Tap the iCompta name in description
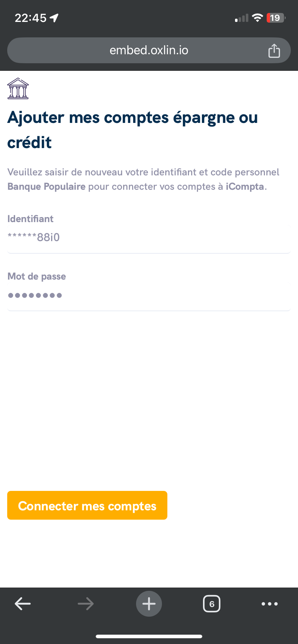The image size is (298, 644). [245, 187]
